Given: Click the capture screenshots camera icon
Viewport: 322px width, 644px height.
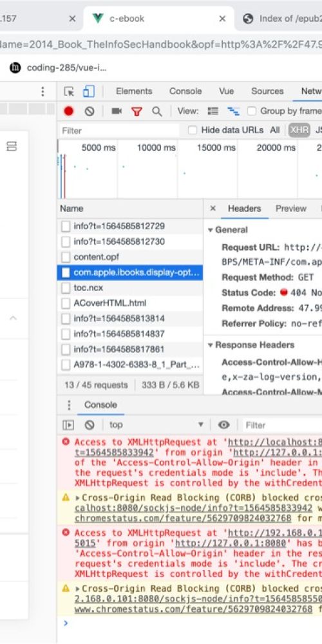Looking at the screenshot, I should [117, 111].
